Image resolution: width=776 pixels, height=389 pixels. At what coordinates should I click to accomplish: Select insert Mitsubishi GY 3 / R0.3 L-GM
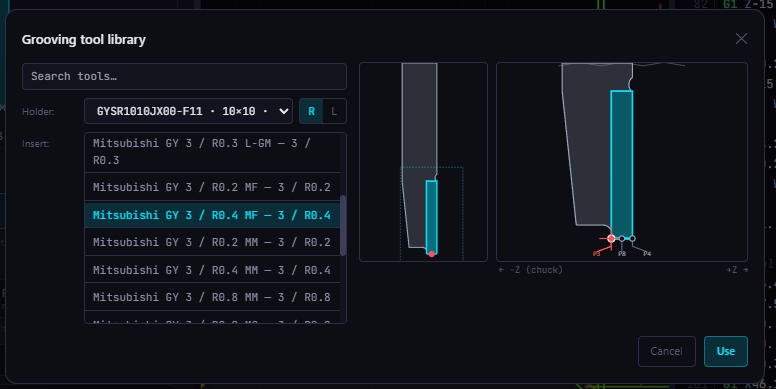click(x=212, y=152)
